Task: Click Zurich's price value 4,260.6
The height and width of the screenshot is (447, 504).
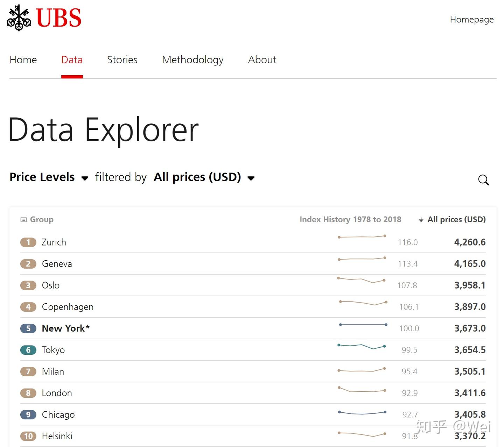Action: tap(470, 242)
